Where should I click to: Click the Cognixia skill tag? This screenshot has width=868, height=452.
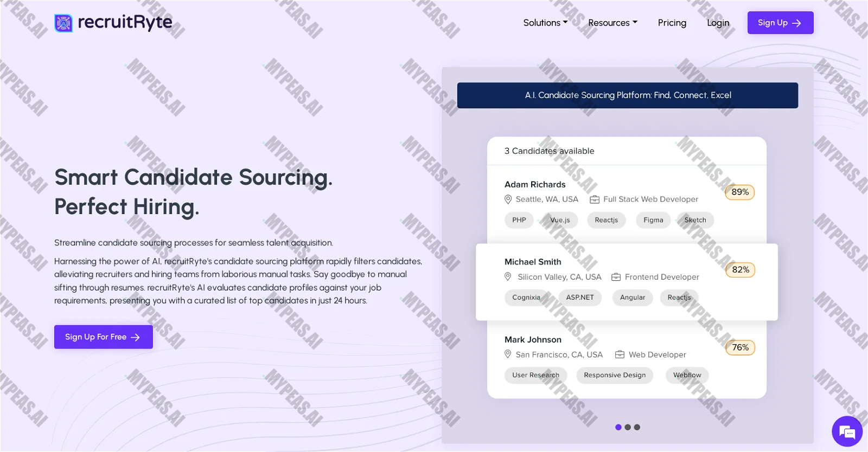click(x=526, y=298)
